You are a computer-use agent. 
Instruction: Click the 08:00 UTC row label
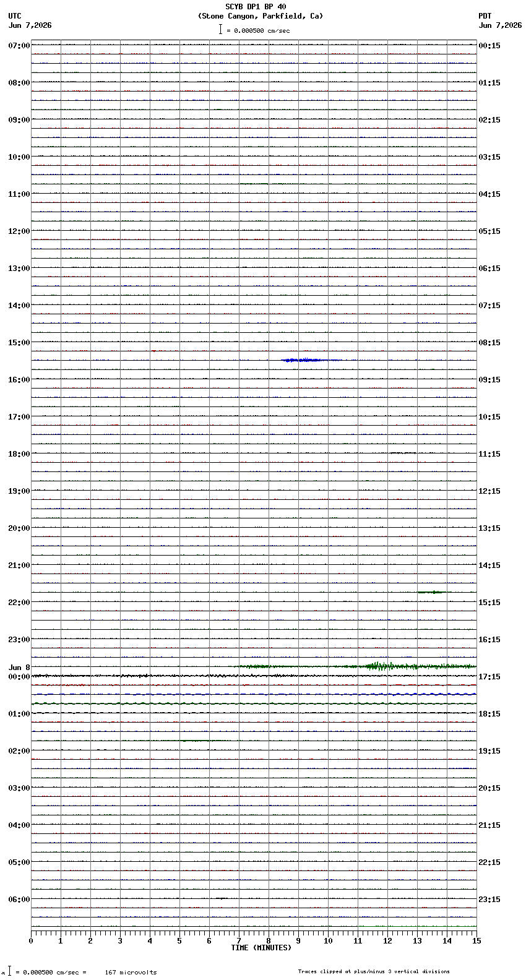[x=19, y=83]
